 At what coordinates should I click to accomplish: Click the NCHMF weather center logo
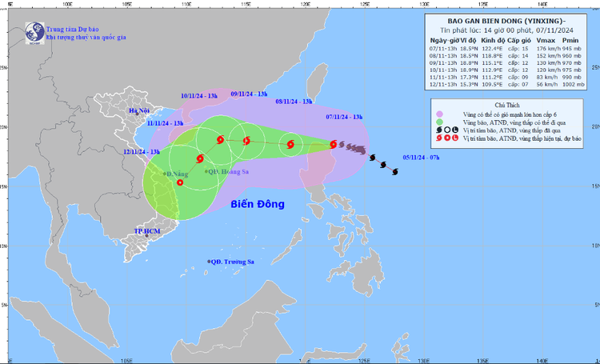(35, 33)
